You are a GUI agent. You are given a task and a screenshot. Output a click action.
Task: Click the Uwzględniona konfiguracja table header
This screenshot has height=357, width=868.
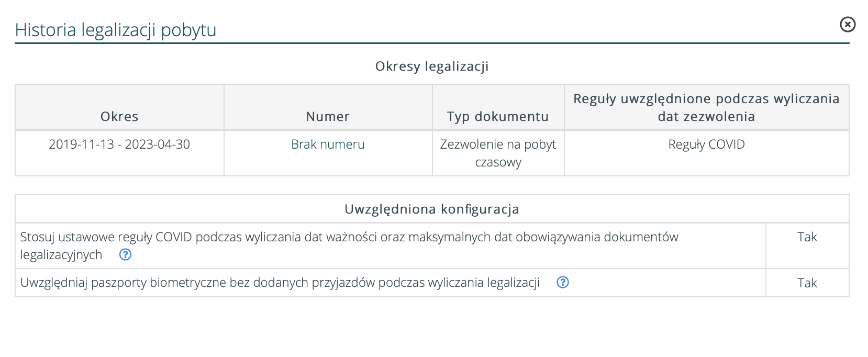432,209
